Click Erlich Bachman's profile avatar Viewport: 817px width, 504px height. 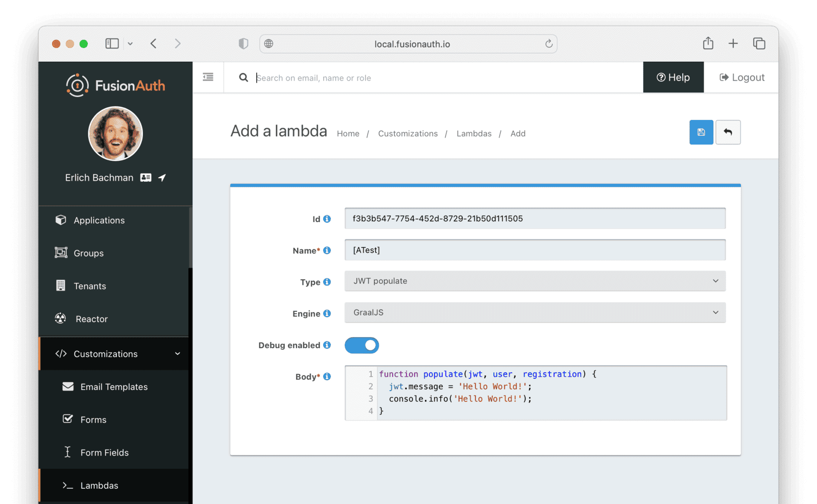115,134
